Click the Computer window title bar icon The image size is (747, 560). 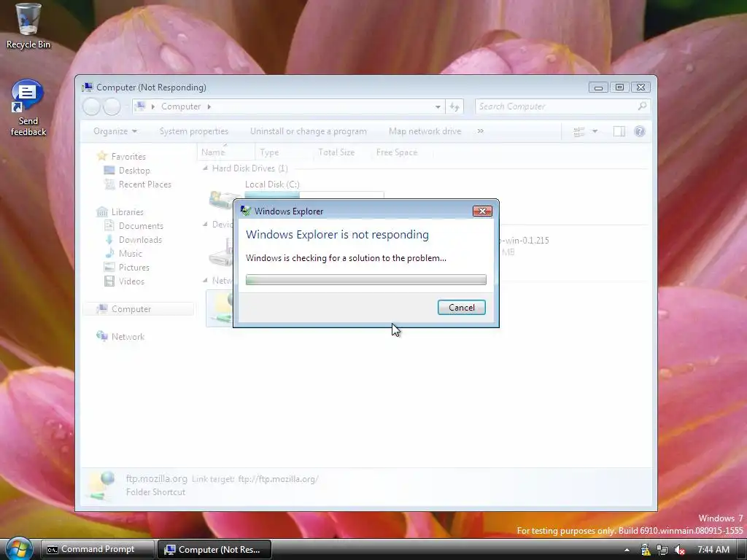(x=88, y=87)
